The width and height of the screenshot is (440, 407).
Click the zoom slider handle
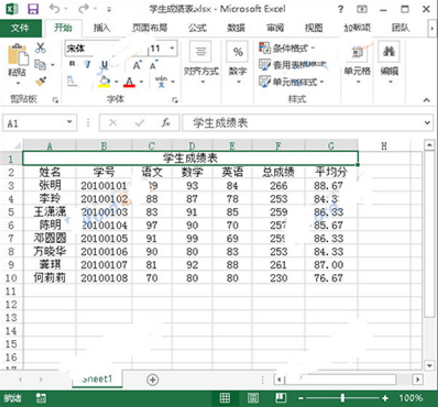point(342,398)
